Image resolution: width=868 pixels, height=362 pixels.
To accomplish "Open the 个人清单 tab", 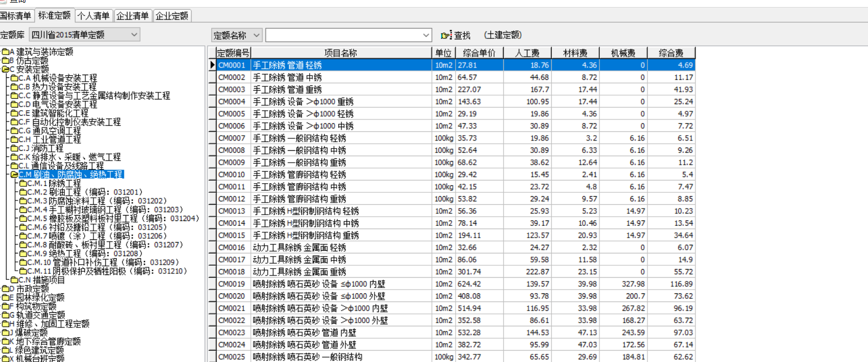I will pyautogui.click(x=94, y=16).
